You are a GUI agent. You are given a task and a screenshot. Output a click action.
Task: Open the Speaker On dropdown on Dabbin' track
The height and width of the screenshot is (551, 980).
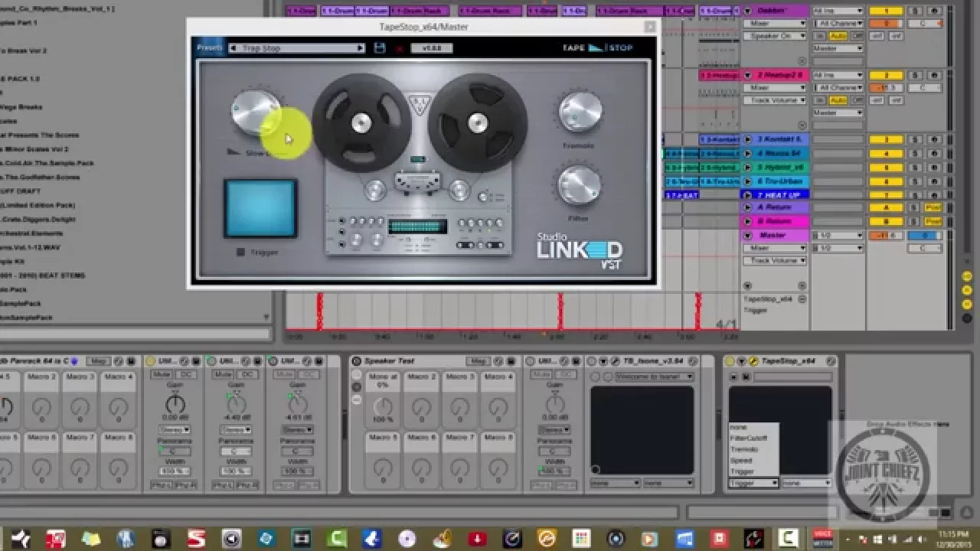tap(774, 36)
